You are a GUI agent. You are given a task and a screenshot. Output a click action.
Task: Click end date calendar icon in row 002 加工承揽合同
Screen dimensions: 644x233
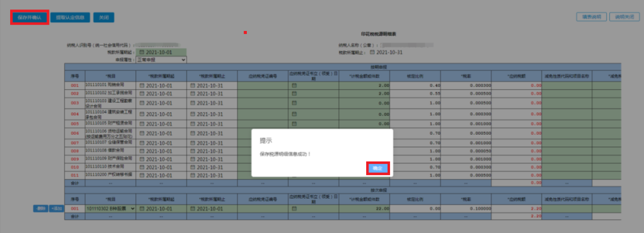point(193,94)
